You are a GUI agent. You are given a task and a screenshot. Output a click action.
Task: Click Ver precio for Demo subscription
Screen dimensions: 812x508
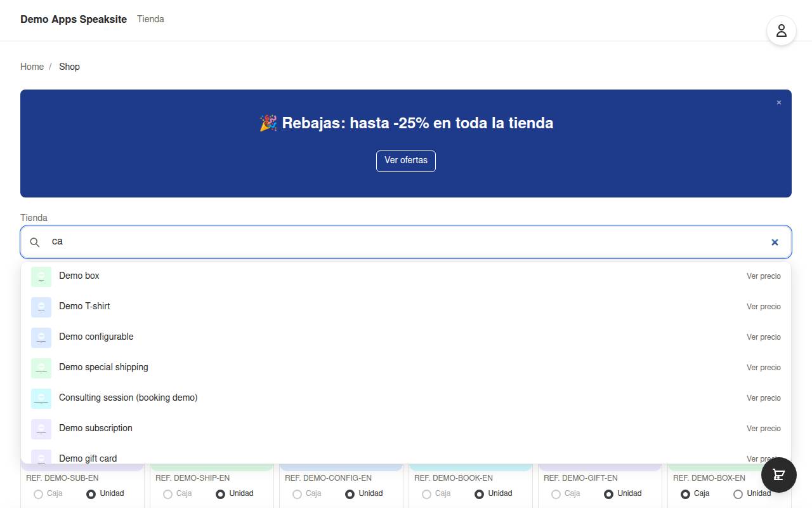764,429
